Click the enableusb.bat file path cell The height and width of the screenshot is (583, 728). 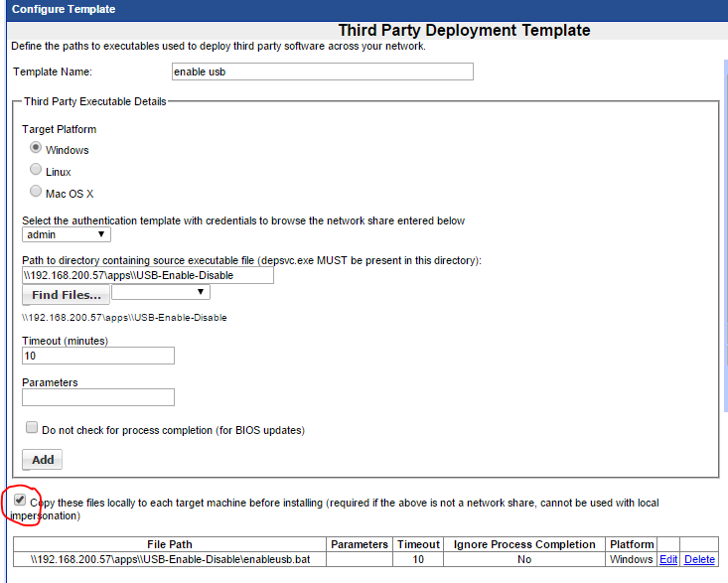point(170,560)
